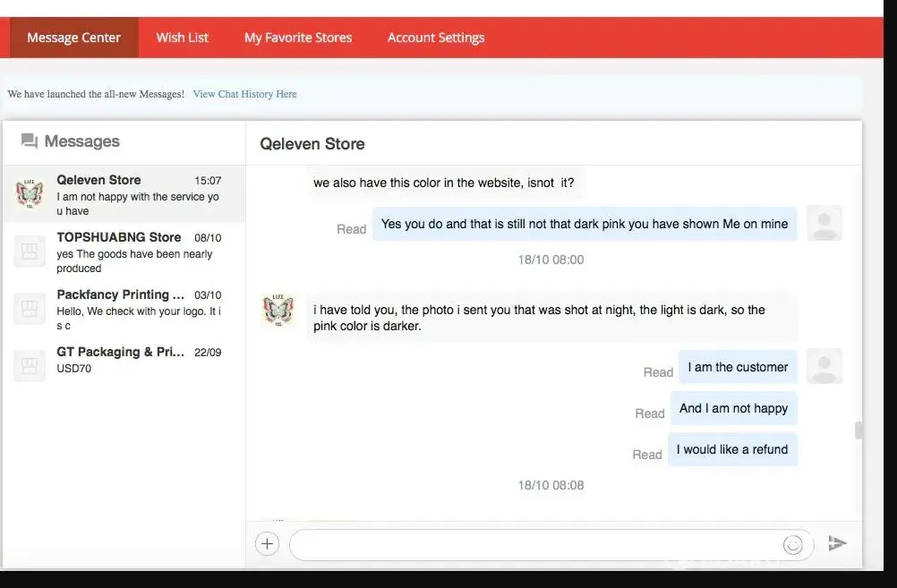Click the chat scrollbar handle
Image resolution: width=897 pixels, height=588 pixels.
click(859, 430)
